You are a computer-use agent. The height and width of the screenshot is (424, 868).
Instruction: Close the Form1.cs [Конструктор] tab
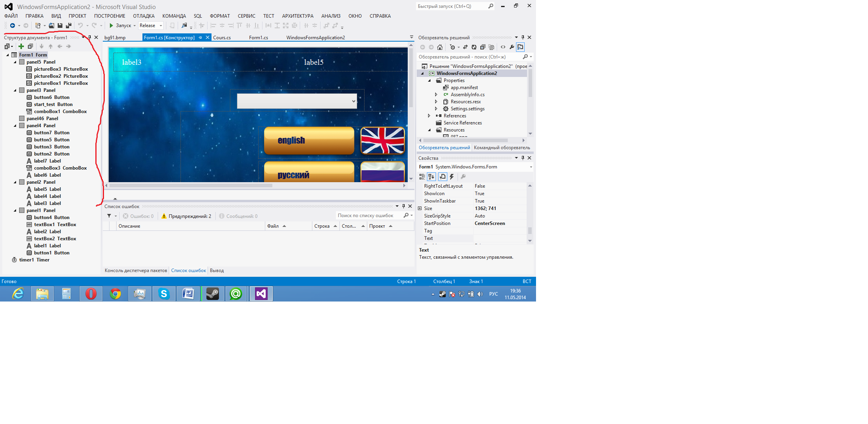click(x=208, y=38)
